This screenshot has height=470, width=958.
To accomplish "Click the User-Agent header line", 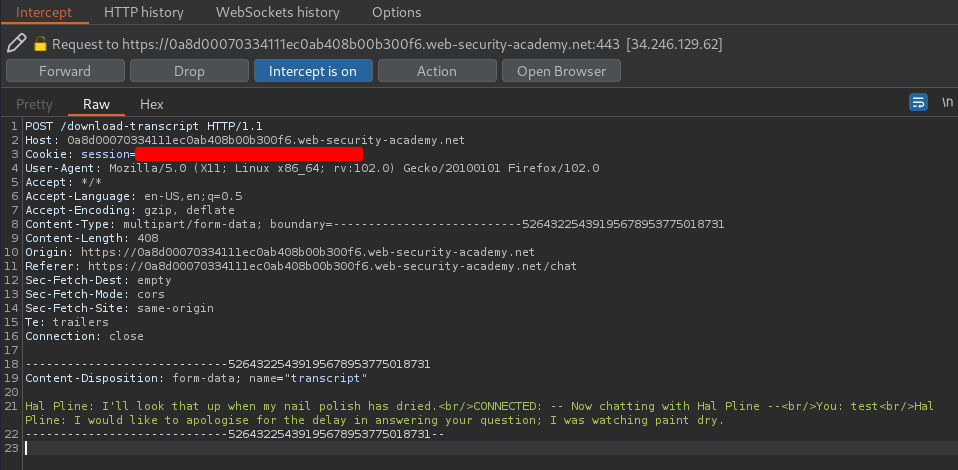I will [x=312, y=168].
